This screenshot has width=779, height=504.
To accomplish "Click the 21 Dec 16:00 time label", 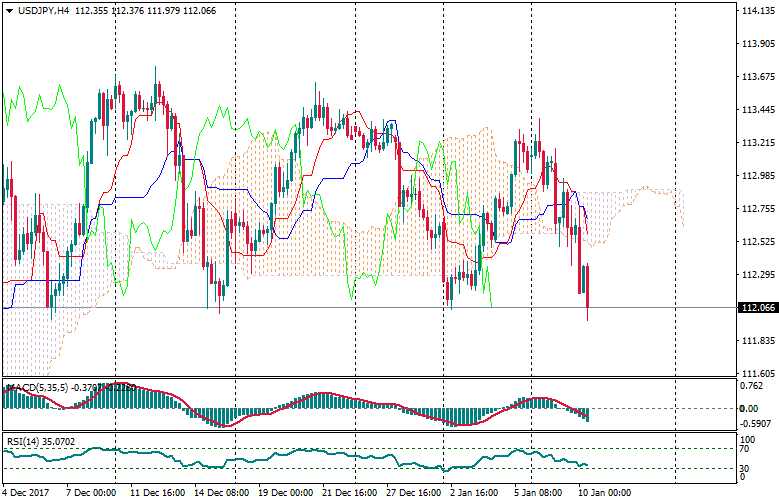I will coord(350,493).
